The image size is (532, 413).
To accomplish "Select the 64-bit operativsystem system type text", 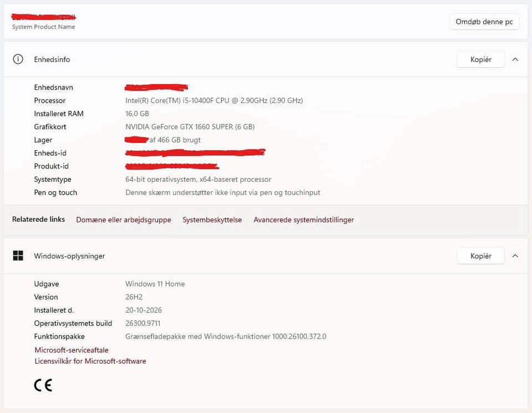I will (198, 179).
